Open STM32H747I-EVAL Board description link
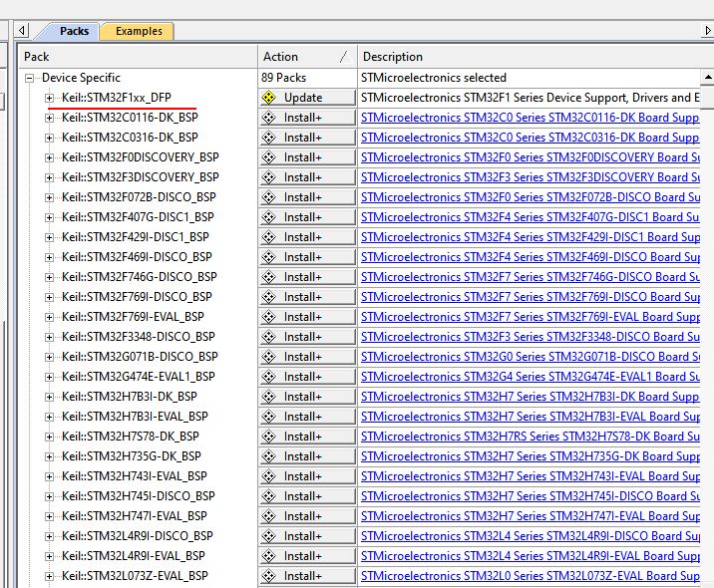This screenshot has height=588, width=714. click(531, 516)
